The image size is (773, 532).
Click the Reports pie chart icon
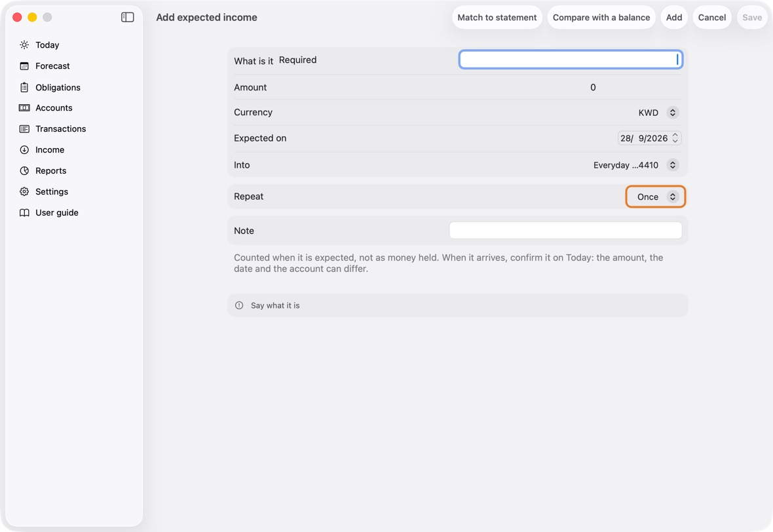pyautogui.click(x=24, y=170)
